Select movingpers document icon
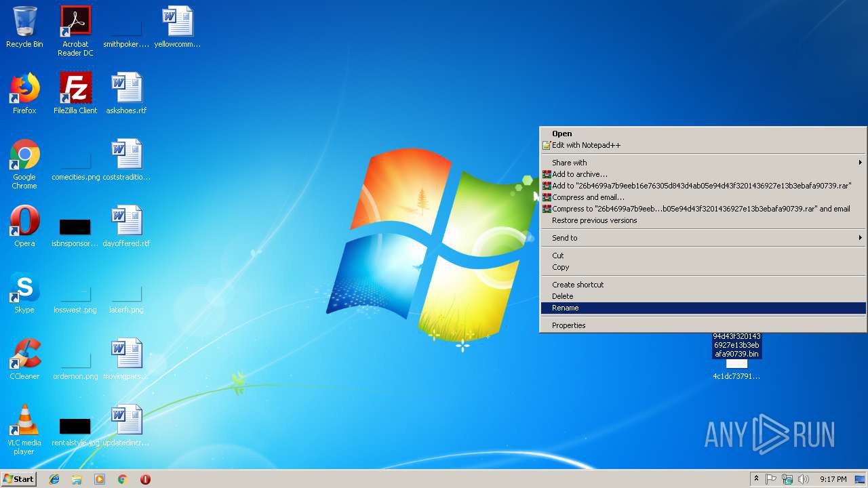The image size is (868, 488). point(126,359)
